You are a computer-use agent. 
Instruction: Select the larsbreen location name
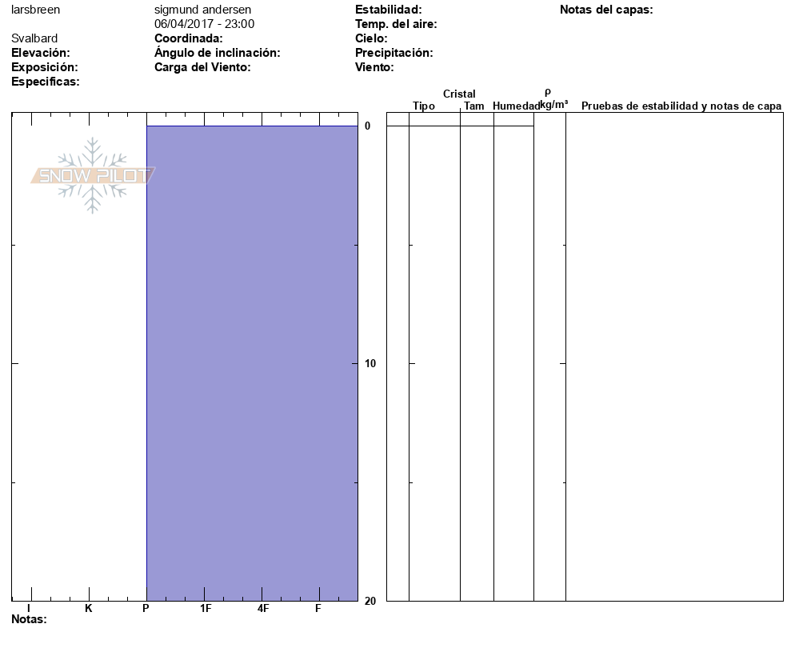[35, 10]
